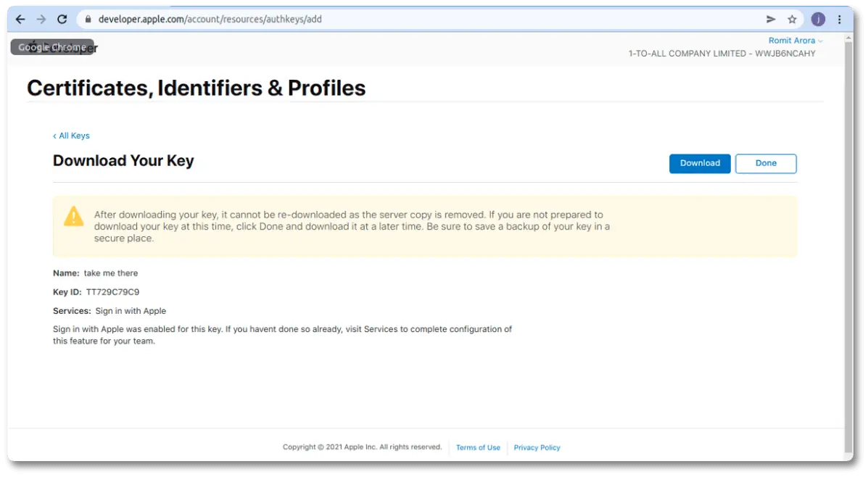Viewport: 868px width, 477px height.
Task: Click the browser back arrow
Action: click(x=20, y=20)
